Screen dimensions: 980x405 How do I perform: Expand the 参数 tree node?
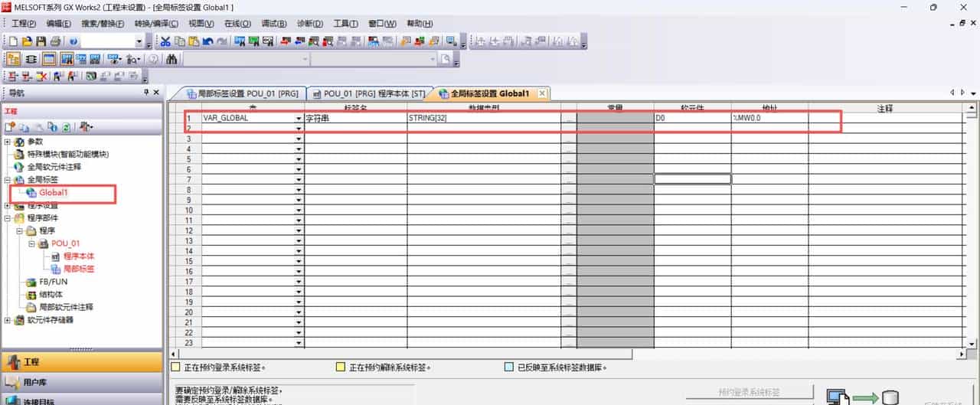[x=8, y=142]
